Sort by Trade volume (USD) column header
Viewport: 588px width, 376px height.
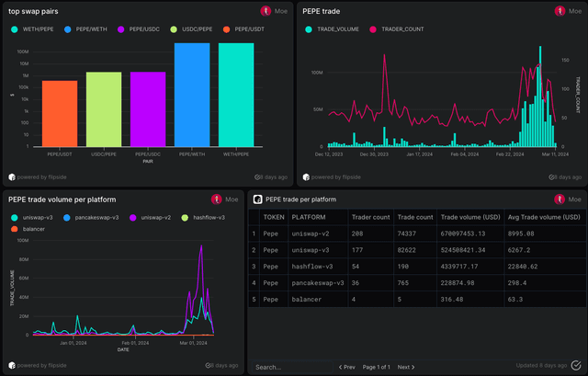click(x=470, y=217)
